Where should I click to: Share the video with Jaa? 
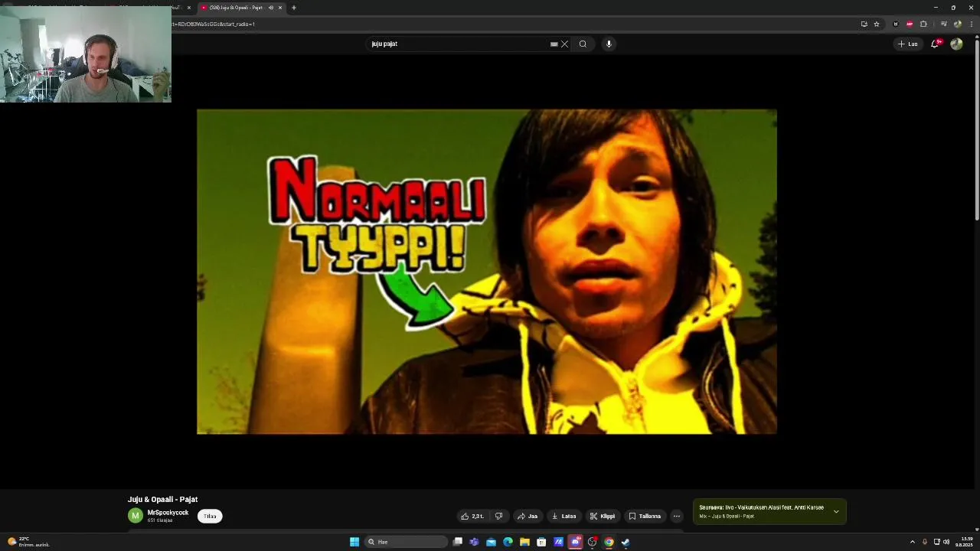tap(528, 516)
